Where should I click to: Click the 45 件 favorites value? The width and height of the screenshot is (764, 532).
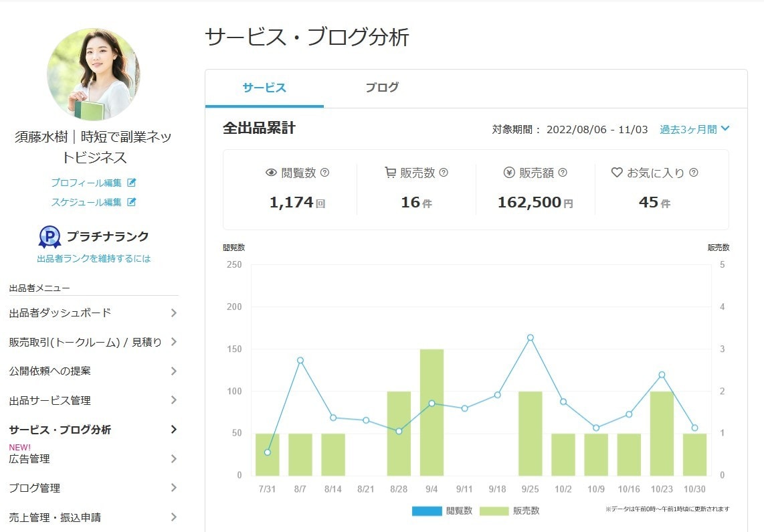[x=654, y=202]
